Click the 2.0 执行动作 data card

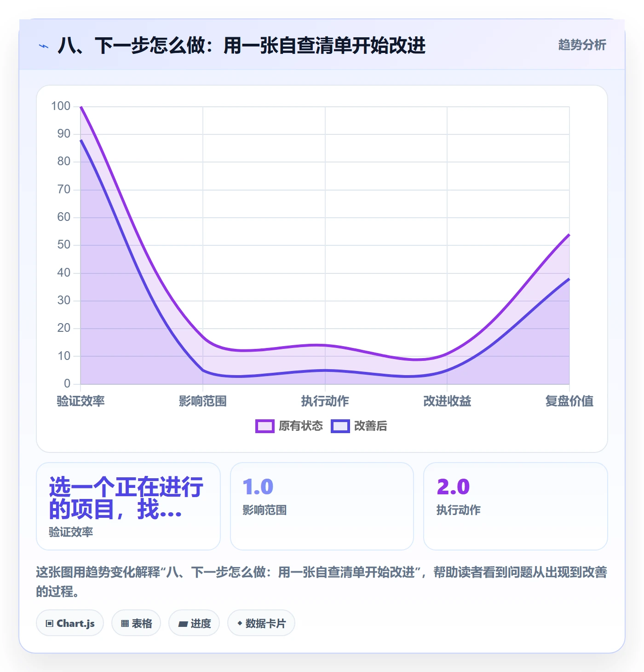[516, 506]
